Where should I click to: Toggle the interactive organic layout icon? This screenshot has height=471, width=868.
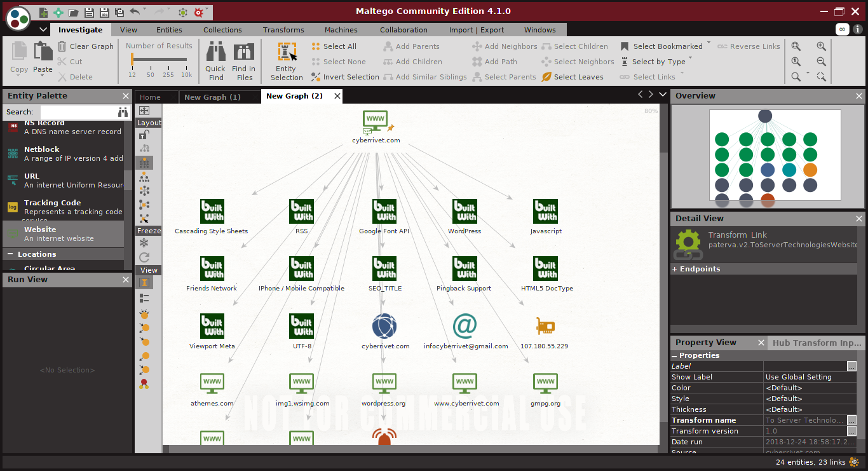pos(144,219)
